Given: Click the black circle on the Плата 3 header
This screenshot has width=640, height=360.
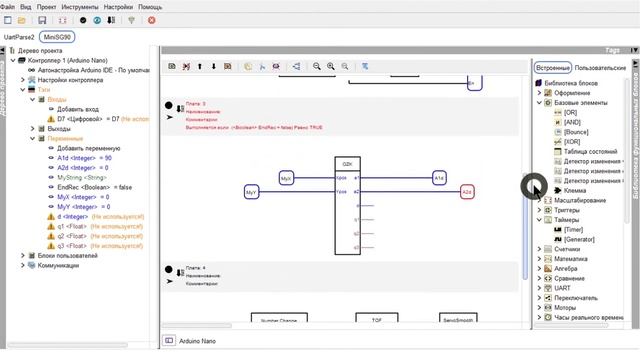Looking at the screenshot, I should (x=169, y=105).
